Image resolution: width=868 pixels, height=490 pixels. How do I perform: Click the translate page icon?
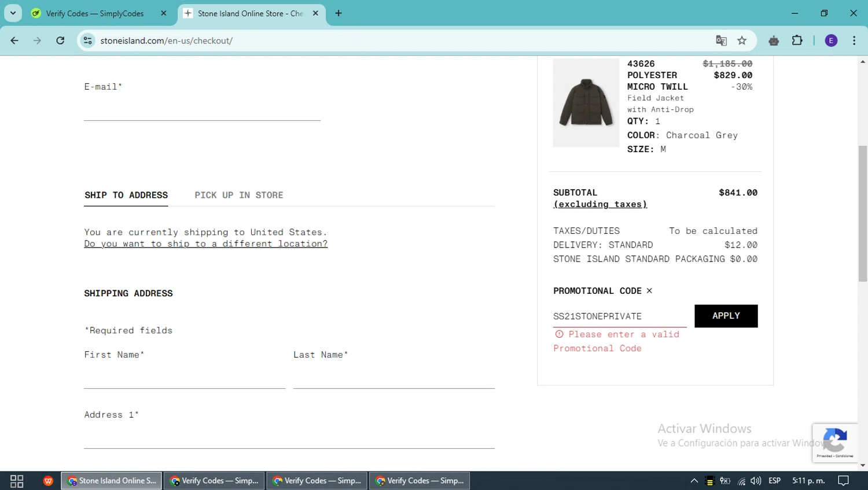coord(721,40)
